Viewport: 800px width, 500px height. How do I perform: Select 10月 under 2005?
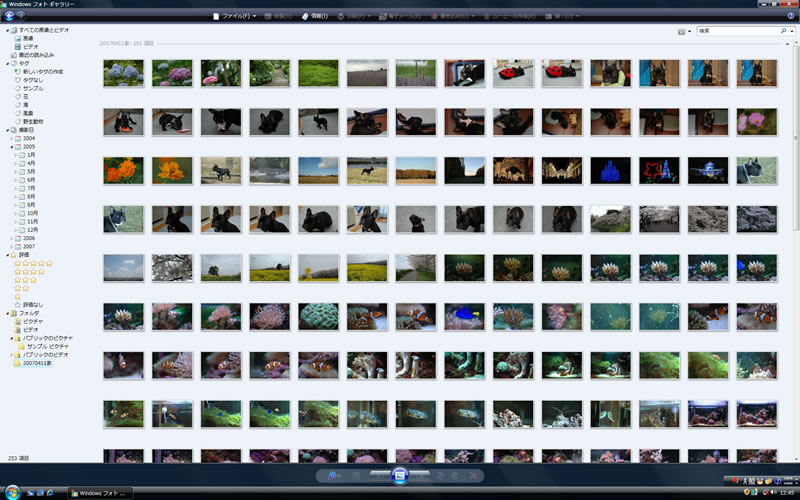pyautogui.click(x=32, y=213)
